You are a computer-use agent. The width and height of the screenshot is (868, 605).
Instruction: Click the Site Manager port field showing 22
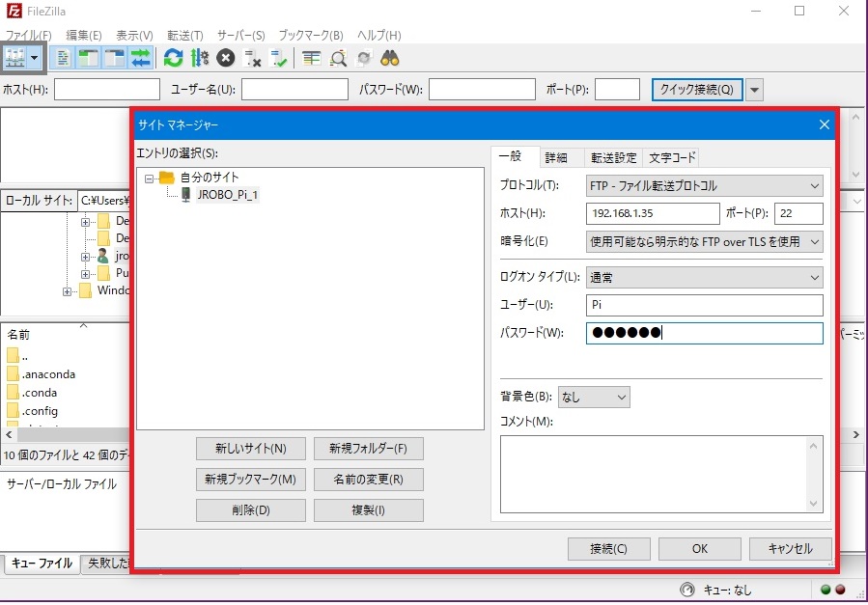coord(798,213)
